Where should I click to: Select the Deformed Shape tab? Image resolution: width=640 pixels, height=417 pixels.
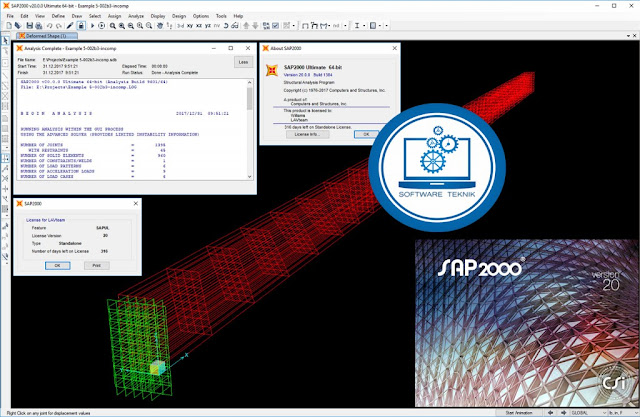click(46, 36)
